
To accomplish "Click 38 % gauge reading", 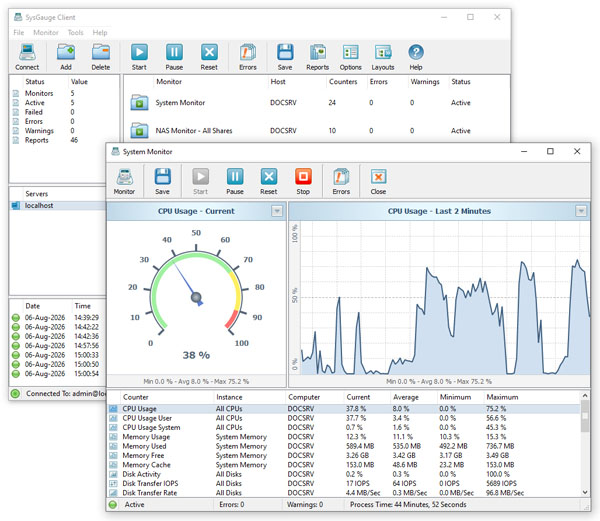I will pos(196,355).
